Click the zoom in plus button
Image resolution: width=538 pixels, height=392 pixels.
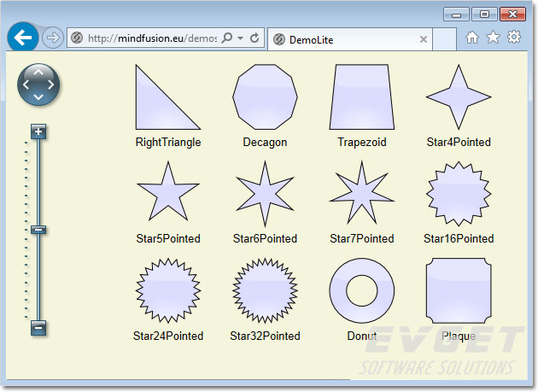(x=38, y=132)
